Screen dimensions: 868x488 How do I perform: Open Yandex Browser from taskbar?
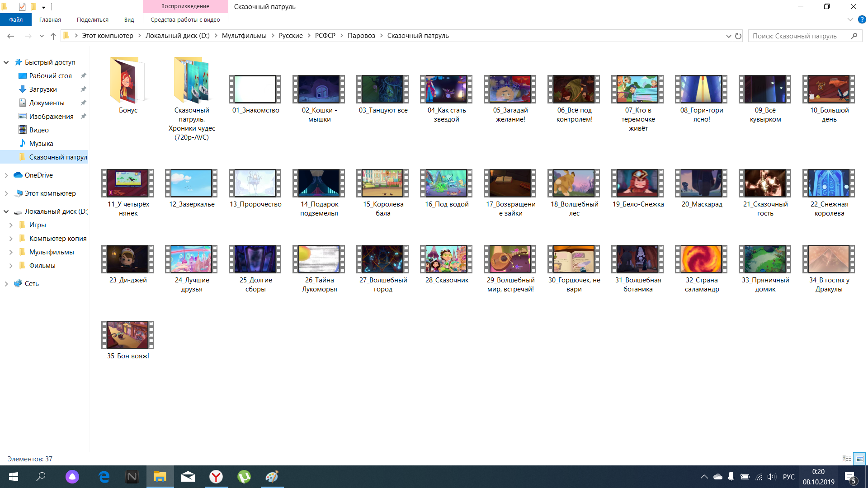[x=216, y=477]
